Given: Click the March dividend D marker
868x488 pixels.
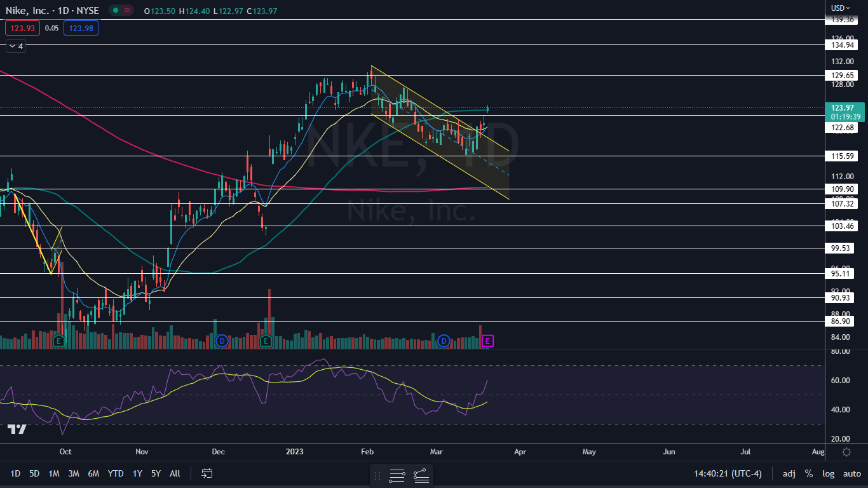Looking at the screenshot, I should click(444, 341).
